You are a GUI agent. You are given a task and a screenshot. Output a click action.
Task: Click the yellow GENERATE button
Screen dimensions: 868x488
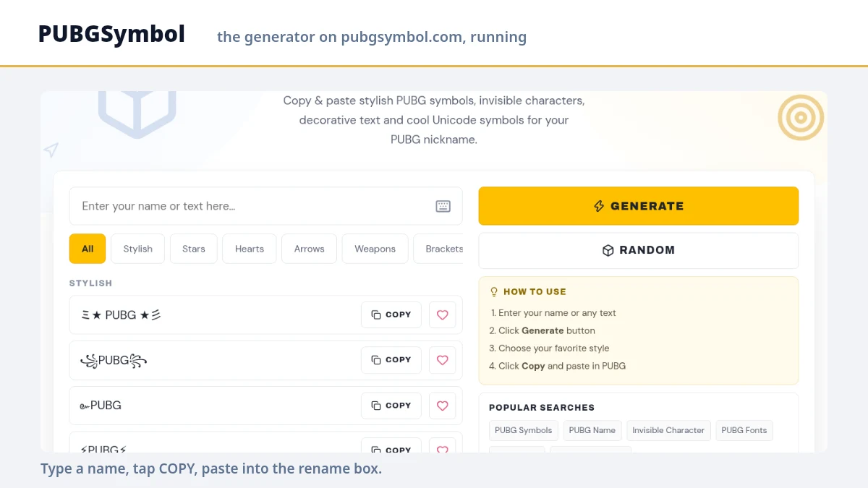click(638, 206)
